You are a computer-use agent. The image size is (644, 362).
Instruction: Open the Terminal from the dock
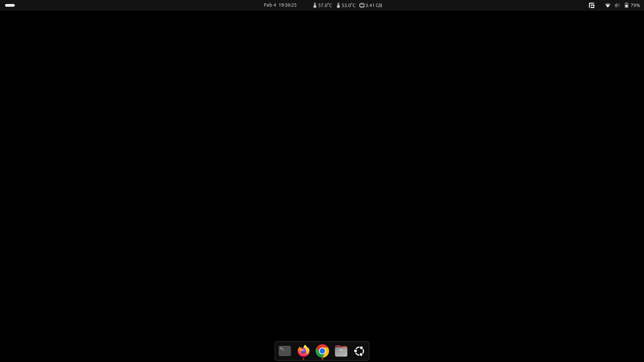pos(285,351)
